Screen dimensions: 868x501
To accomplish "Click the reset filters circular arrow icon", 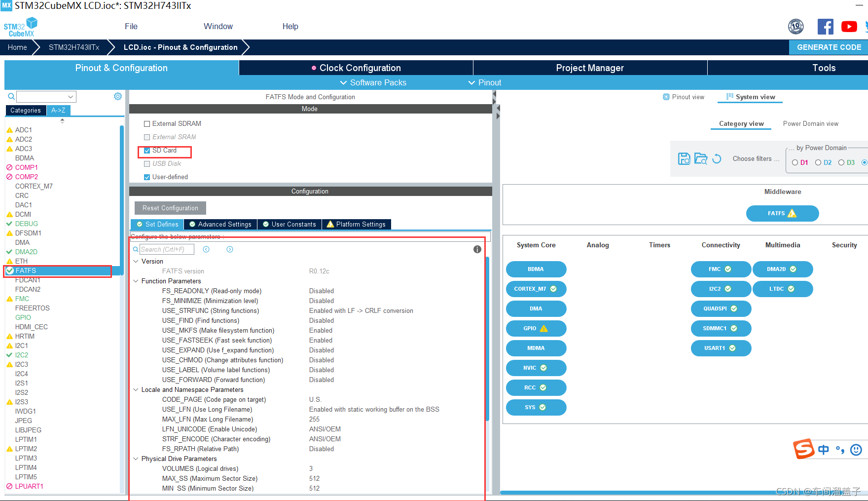I will pos(717,158).
